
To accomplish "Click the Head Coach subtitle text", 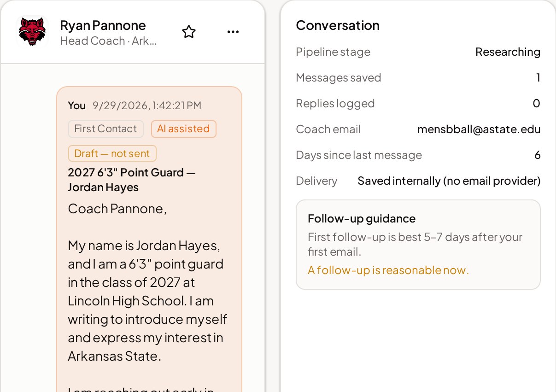I will click(x=108, y=41).
